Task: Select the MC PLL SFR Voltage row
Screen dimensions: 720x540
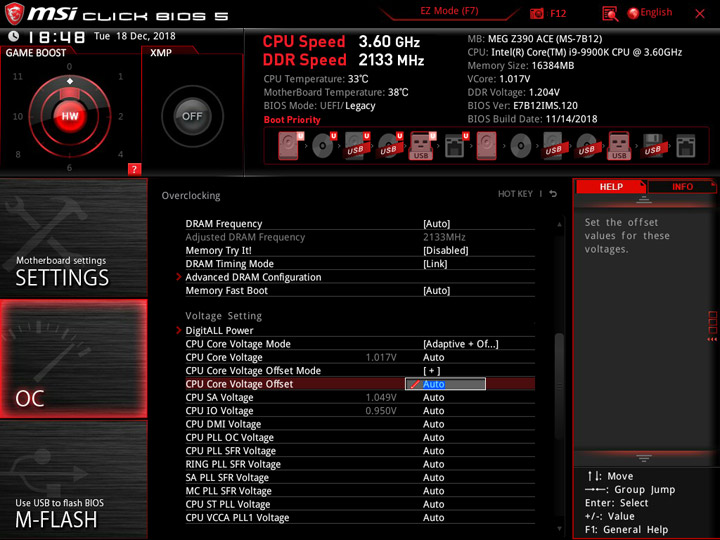Action: 360,490
